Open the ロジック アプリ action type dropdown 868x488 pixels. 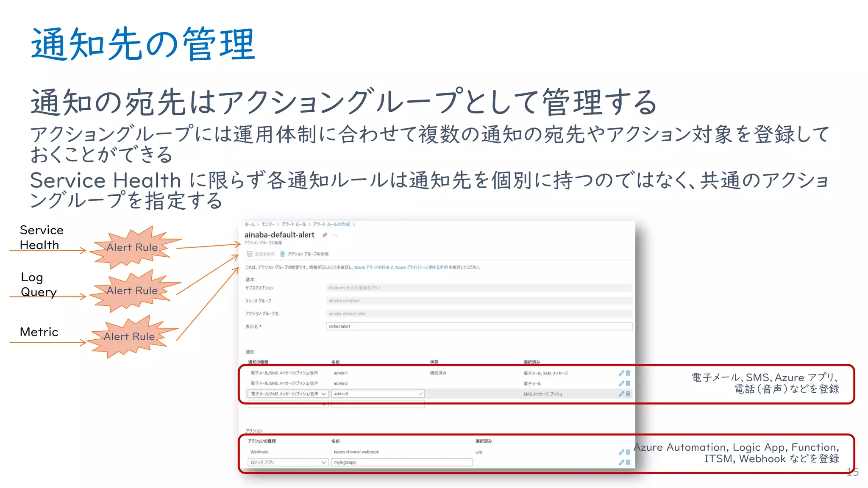coord(288,462)
